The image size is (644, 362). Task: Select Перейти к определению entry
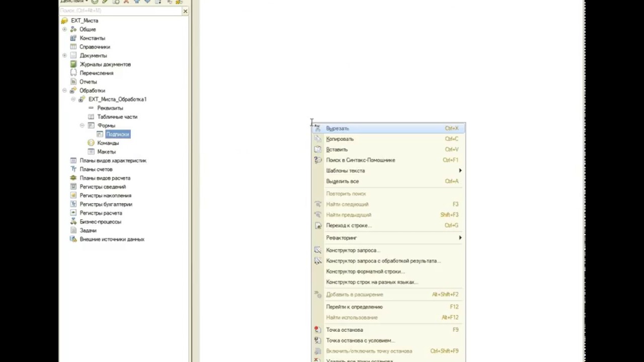point(388,307)
